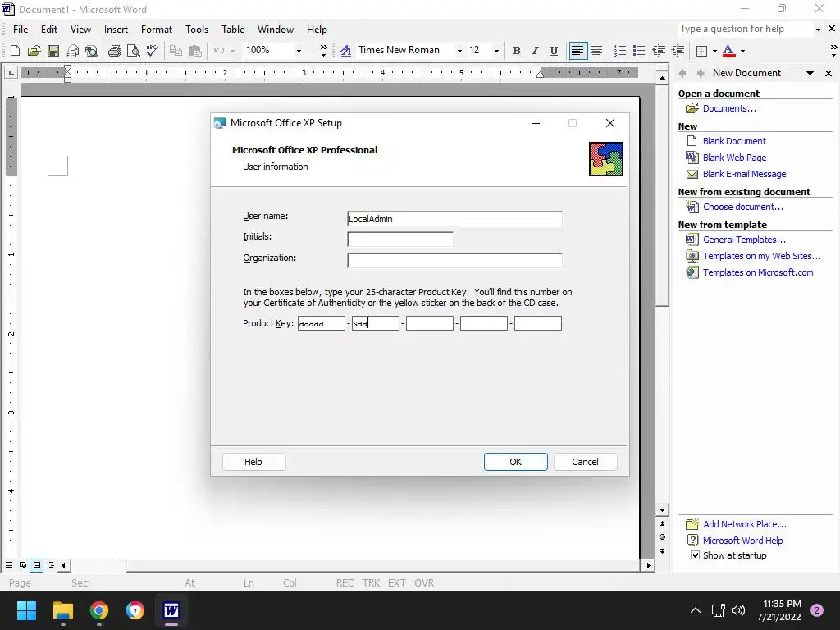Image resolution: width=840 pixels, height=630 pixels.
Task: Click the Select Browse Object button
Action: pos(662,536)
